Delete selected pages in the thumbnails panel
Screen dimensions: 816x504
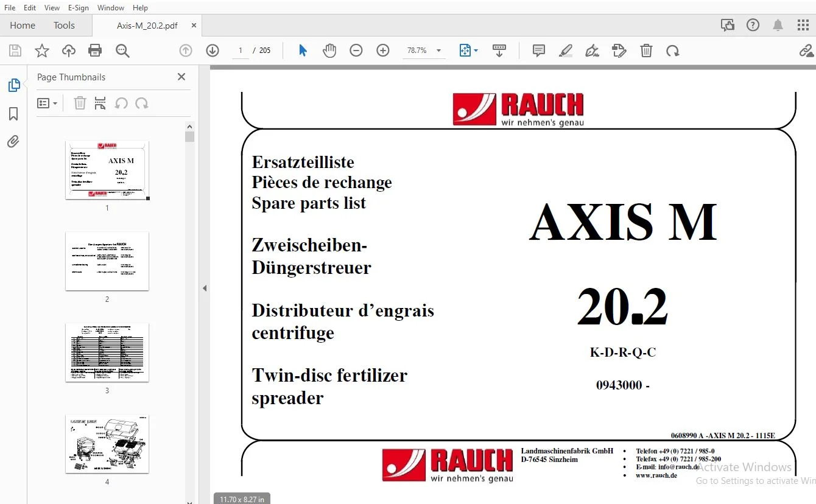pos(80,103)
